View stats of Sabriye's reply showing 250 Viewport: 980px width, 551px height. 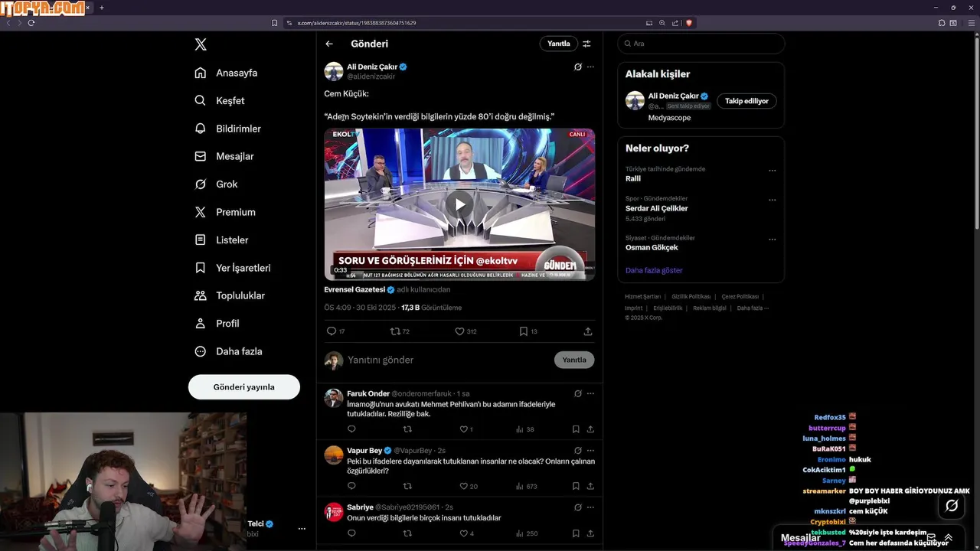pyautogui.click(x=527, y=533)
